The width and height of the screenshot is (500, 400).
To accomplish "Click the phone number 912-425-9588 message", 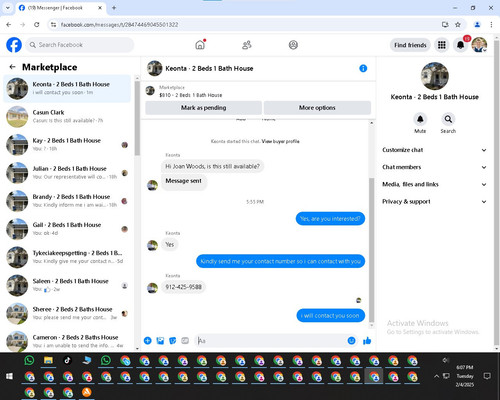I will (x=183, y=287).
